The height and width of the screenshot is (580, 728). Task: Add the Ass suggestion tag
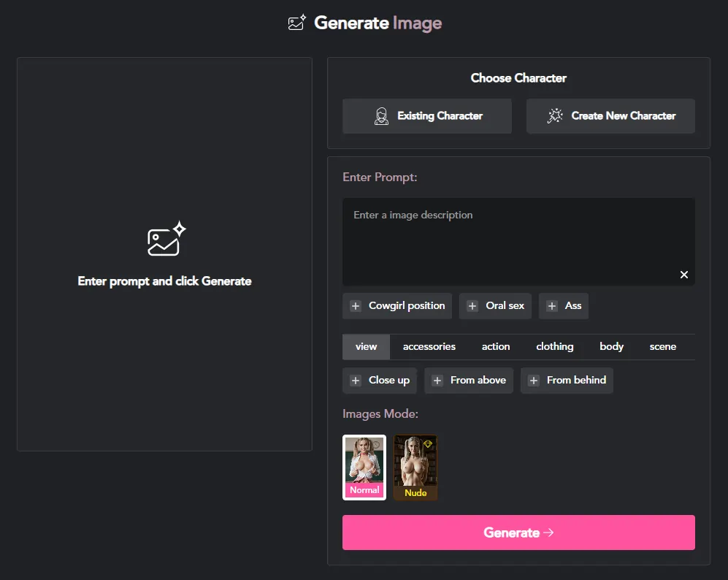pyautogui.click(x=563, y=305)
